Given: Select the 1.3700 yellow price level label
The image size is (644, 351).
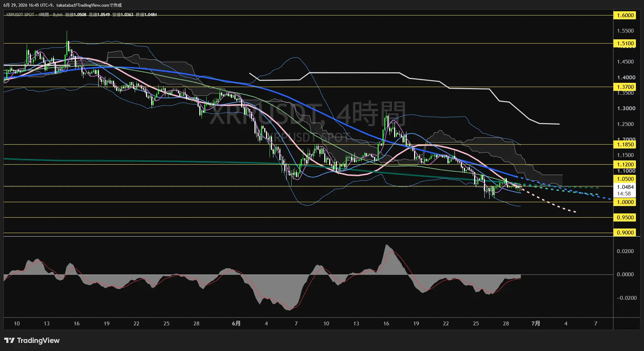Looking at the screenshot, I should 625,87.
